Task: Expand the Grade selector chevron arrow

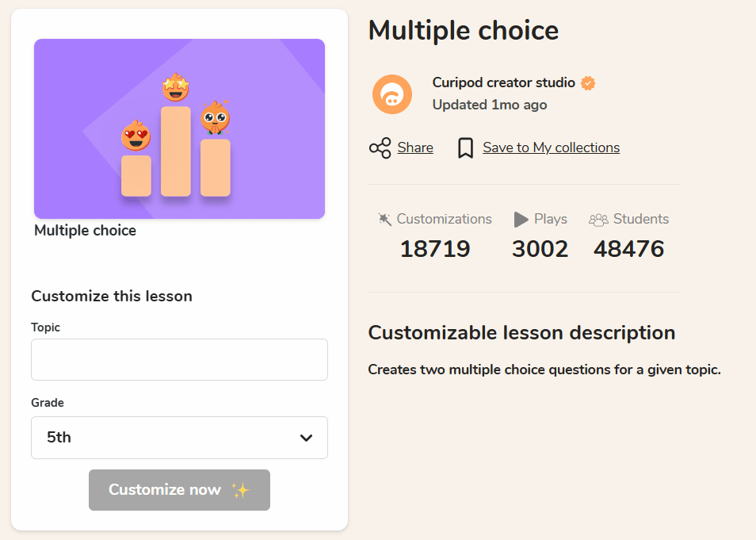Action: pos(306,438)
